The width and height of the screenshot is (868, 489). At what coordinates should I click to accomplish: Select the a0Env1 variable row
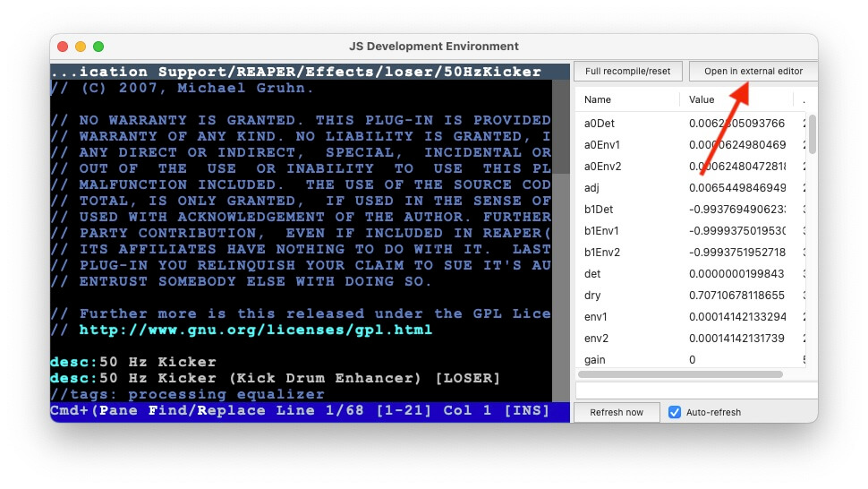pos(689,145)
